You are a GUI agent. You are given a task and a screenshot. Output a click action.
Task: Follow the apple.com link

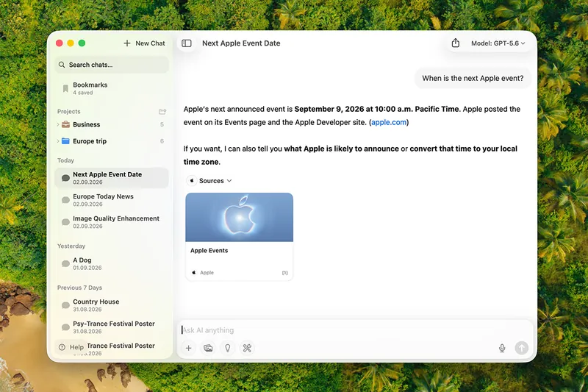(389, 122)
